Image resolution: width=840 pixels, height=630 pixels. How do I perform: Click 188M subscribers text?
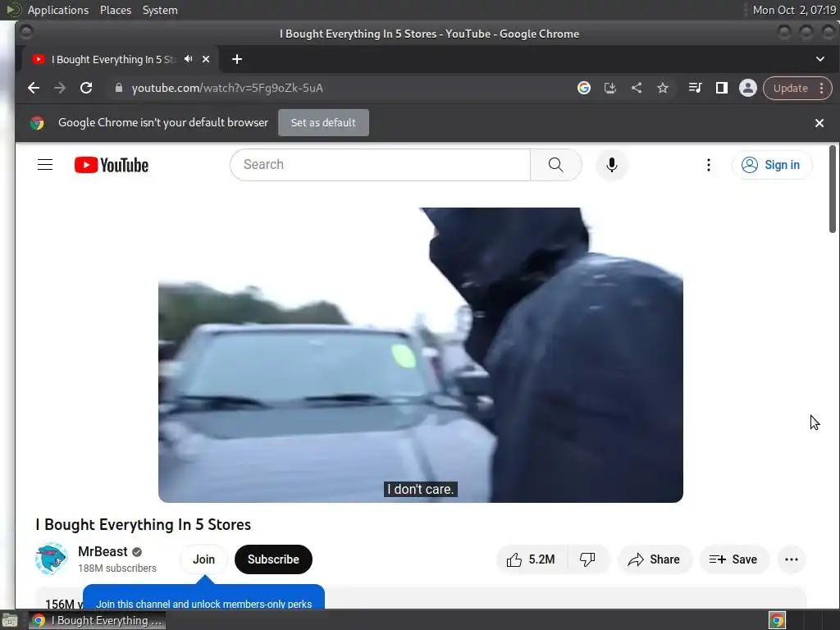pos(116,568)
